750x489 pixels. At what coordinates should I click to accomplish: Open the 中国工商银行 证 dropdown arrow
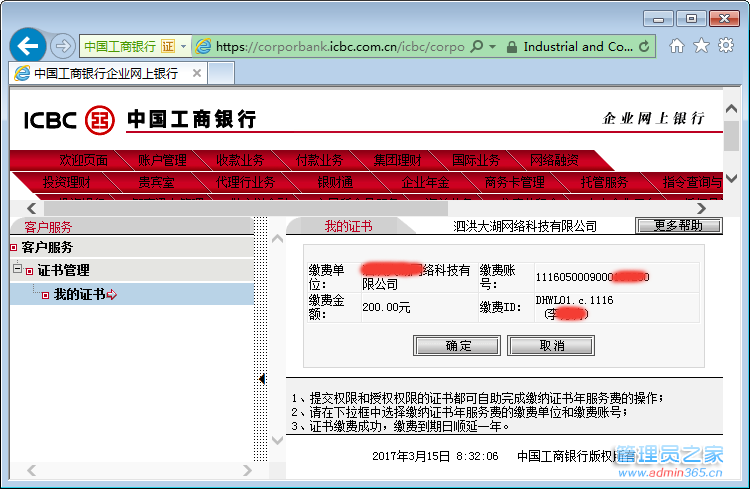183,47
